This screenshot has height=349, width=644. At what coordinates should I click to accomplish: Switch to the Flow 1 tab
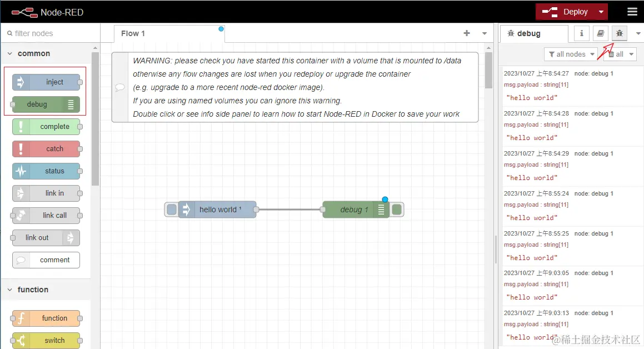tap(169, 34)
